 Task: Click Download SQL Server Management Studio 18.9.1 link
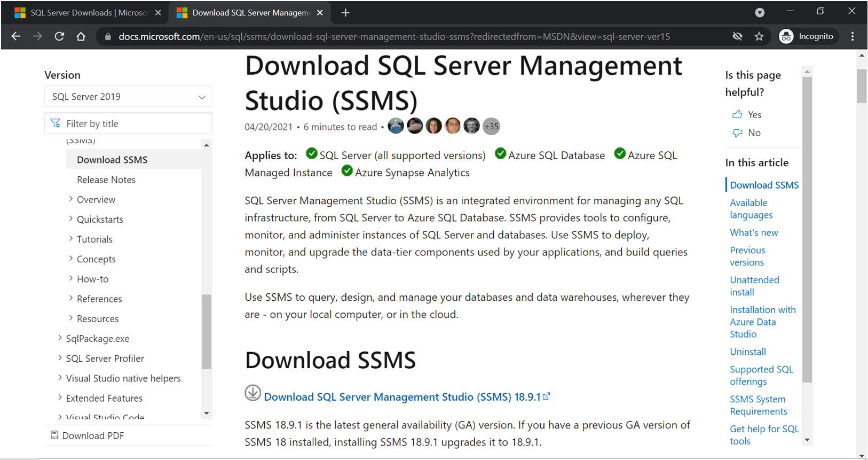click(403, 397)
